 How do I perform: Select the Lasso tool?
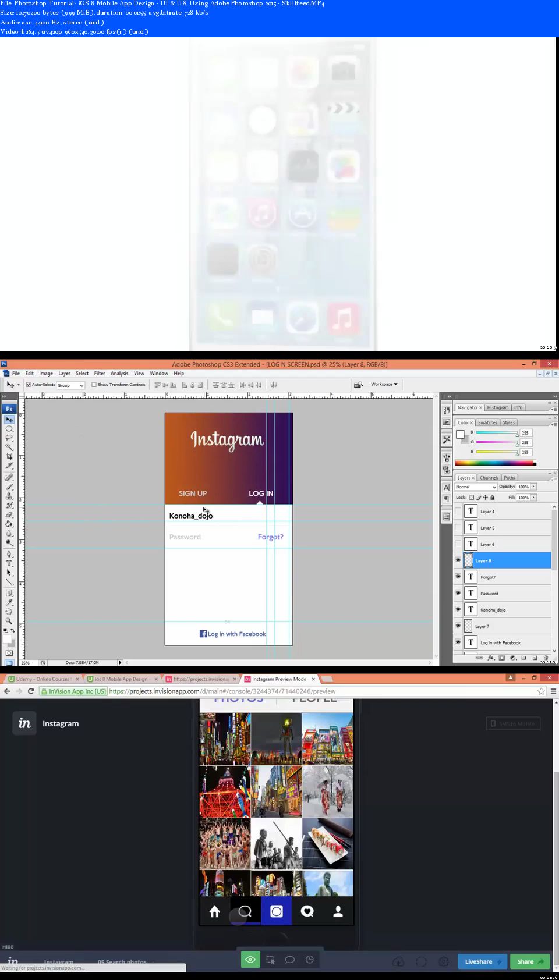coord(9,438)
